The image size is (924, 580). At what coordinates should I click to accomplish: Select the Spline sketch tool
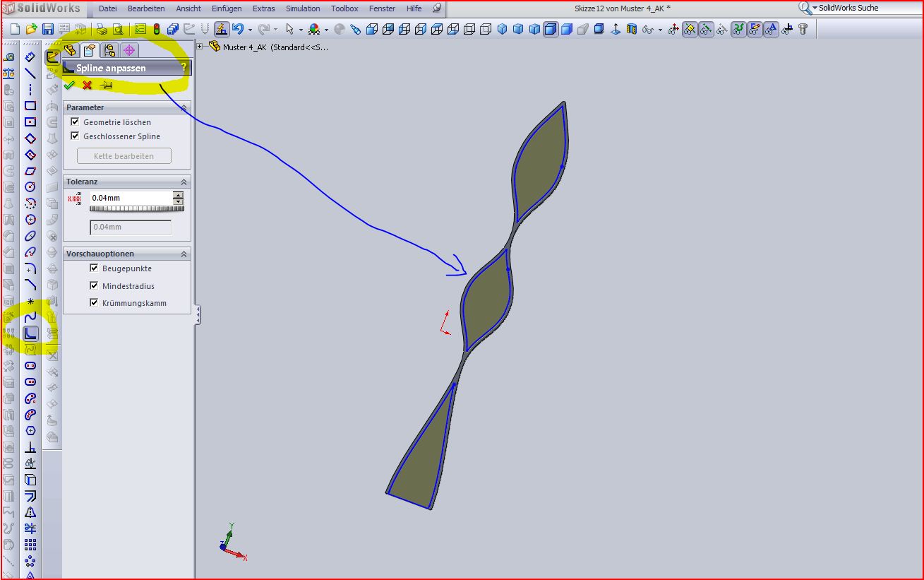(x=30, y=318)
